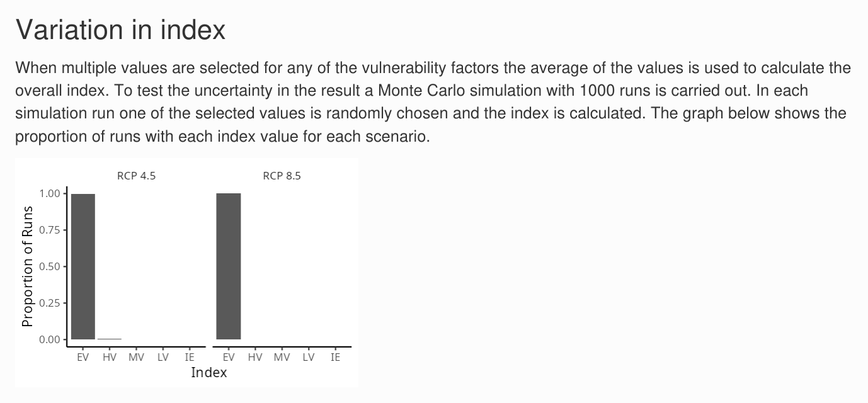Image resolution: width=868 pixels, height=403 pixels.
Task: Click the EV bar in RCP 4.5 panel
Action: pos(83,266)
